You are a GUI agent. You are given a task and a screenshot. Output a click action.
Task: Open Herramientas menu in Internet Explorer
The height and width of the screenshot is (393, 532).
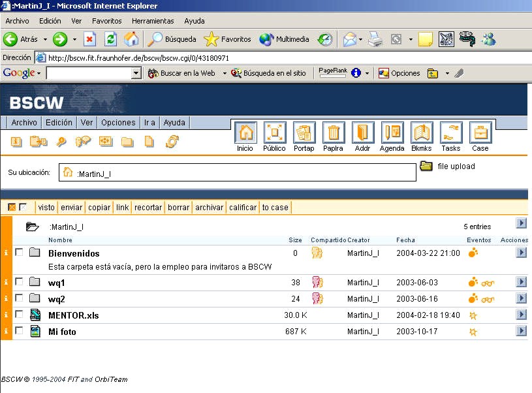(x=153, y=21)
